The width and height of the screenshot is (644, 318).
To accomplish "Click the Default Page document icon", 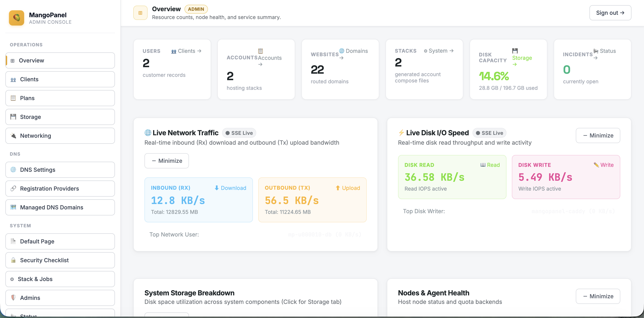I will [13, 241].
